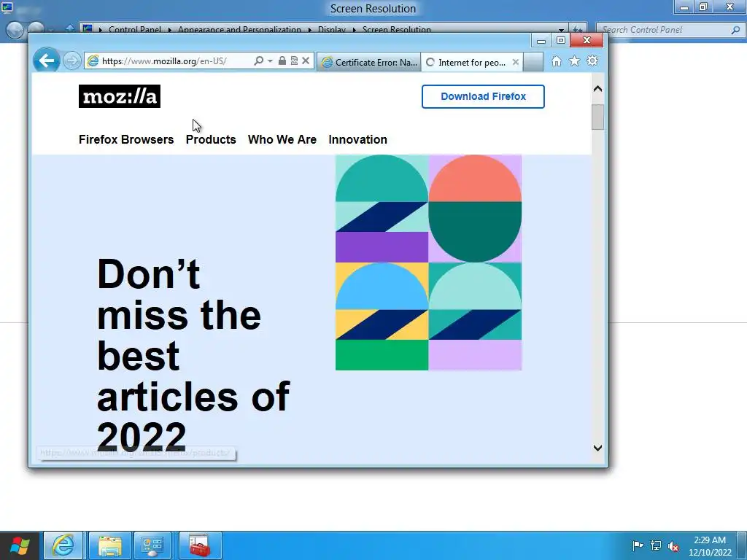
Task: Close the Internet for people tab
Action: click(x=516, y=62)
